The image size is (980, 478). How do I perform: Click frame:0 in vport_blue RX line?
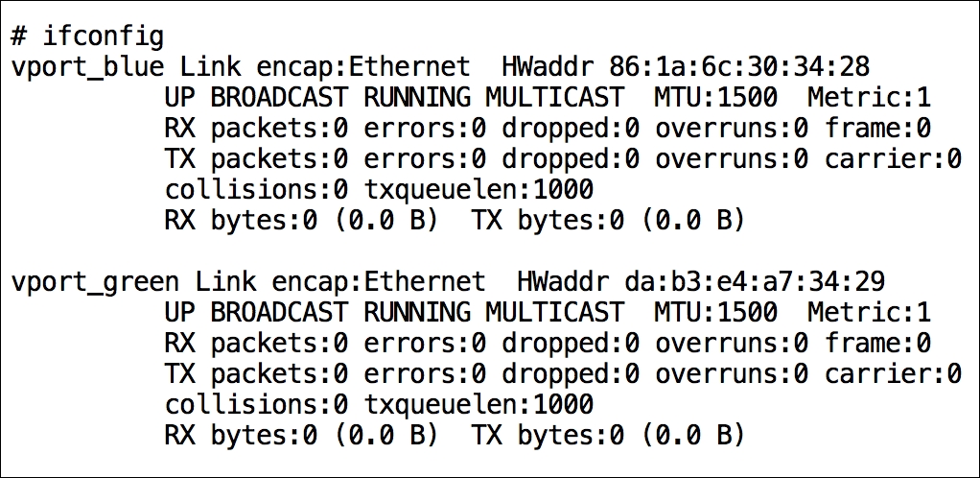click(877, 129)
